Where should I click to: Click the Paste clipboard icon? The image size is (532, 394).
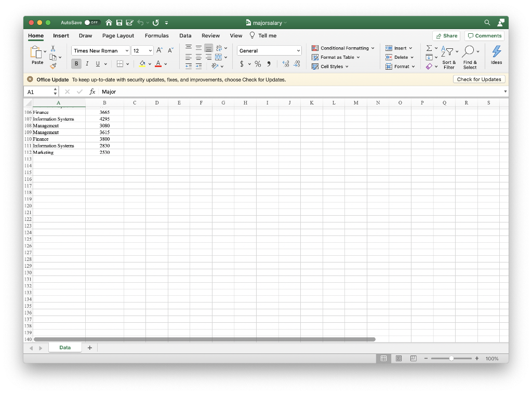[x=36, y=52]
